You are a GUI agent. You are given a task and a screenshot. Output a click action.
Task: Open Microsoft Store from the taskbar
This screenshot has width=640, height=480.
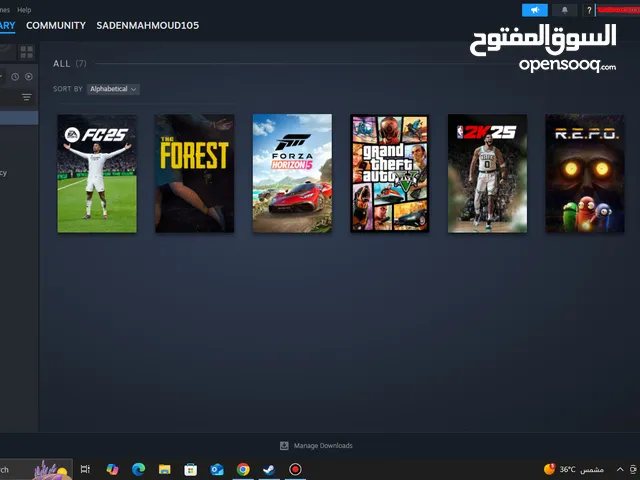click(x=191, y=469)
